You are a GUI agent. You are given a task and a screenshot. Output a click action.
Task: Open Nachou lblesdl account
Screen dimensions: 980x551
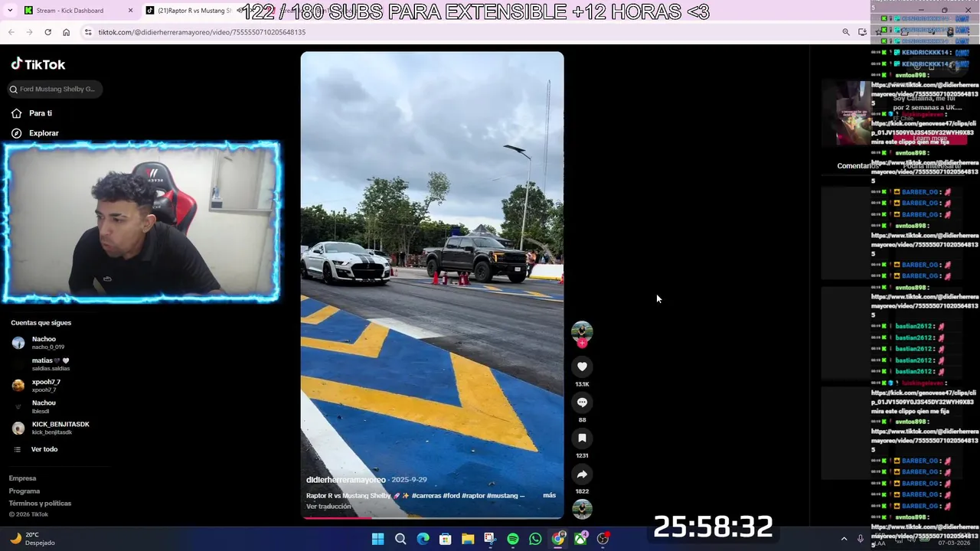tap(43, 407)
